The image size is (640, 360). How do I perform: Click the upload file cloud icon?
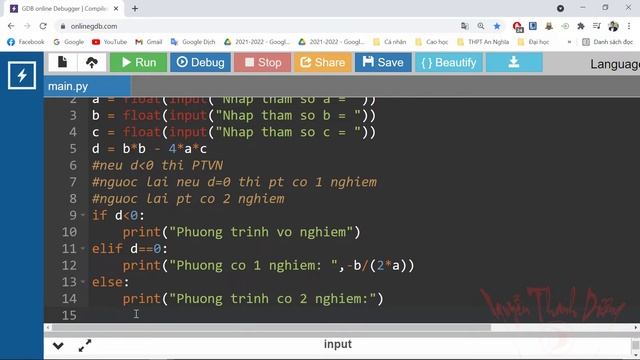click(x=91, y=62)
